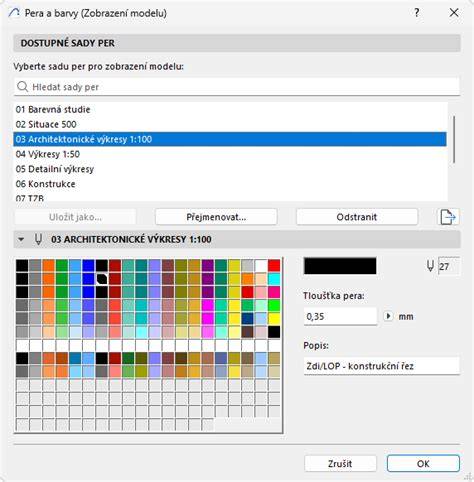Click the Přejmenovat... button
Image resolution: width=474 pixels, height=482 pixels.
216,217
